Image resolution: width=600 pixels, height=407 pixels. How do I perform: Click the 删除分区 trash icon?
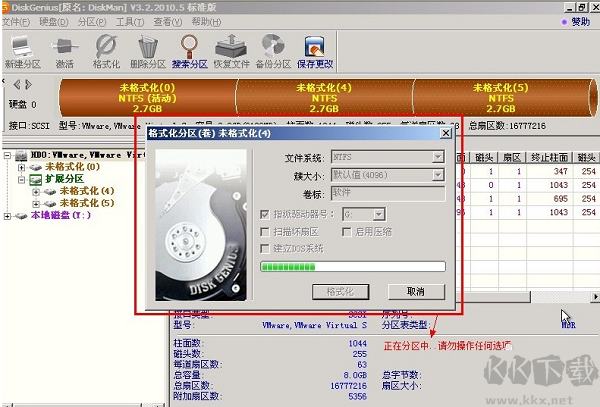pyautogui.click(x=148, y=52)
